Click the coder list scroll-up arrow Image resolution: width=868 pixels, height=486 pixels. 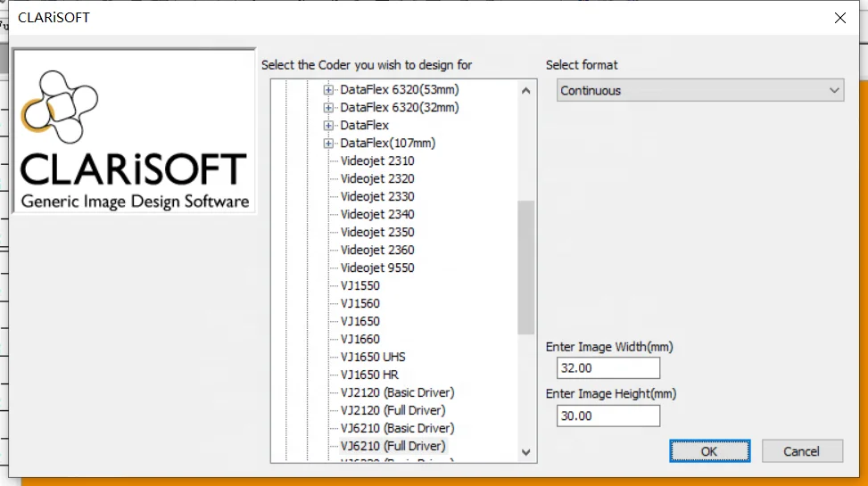tap(526, 90)
